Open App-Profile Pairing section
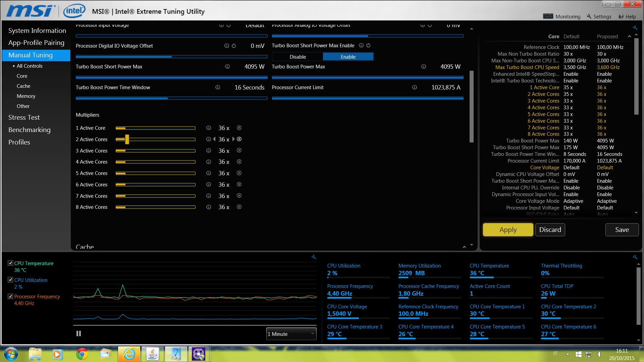 coord(36,43)
